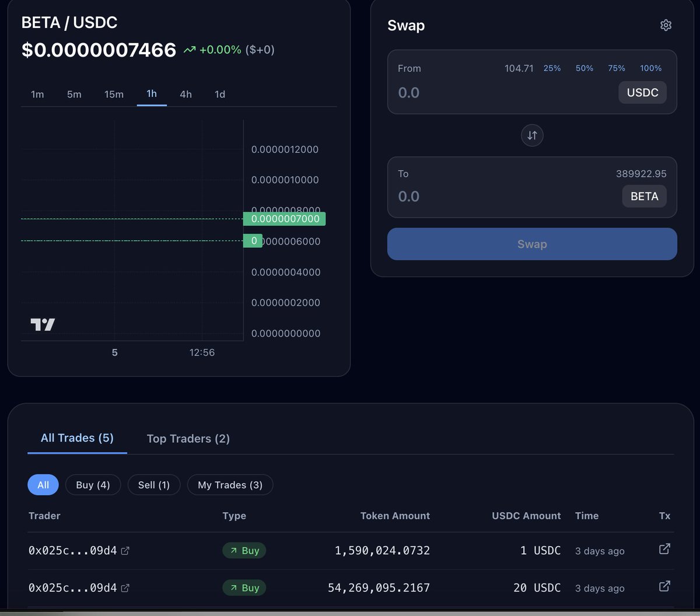Click the Trader column header
The height and width of the screenshot is (616, 700).
tap(44, 516)
